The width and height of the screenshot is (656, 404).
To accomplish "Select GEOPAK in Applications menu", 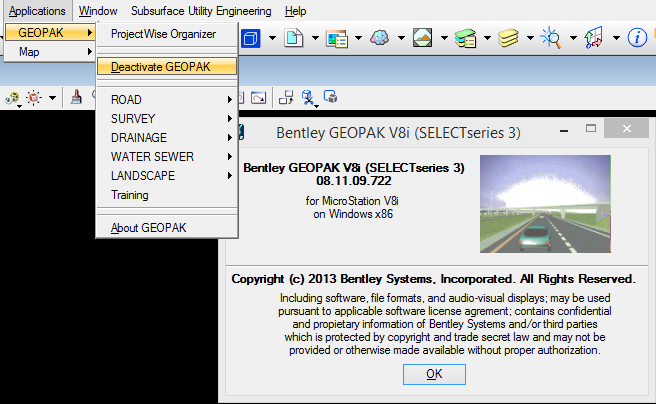I will [50, 33].
